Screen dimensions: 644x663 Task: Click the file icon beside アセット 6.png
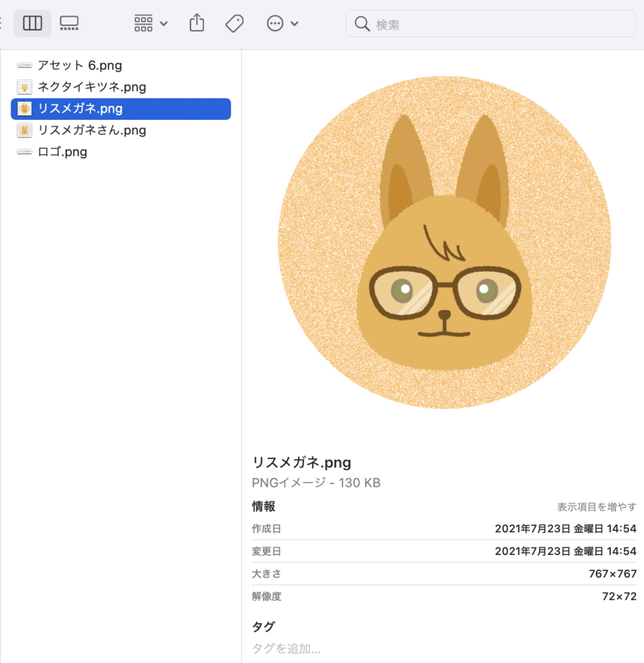coord(24,65)
